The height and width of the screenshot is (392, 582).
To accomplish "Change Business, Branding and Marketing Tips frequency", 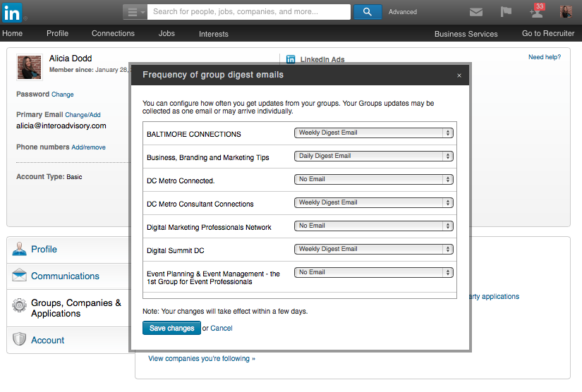I will [373, 156].
